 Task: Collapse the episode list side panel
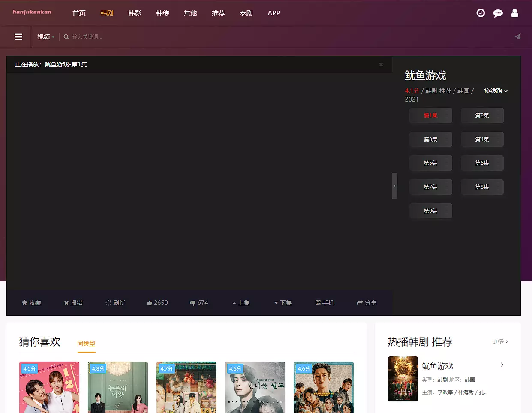(x=394, y=186)
